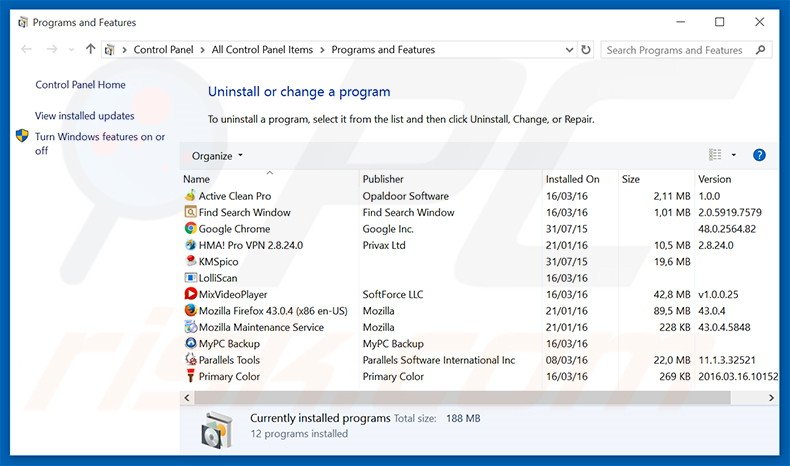The image size is (790, 466).
Task: Open recent locations dropdown arrow
Action: pyautogui.click(x=71, y=50)
